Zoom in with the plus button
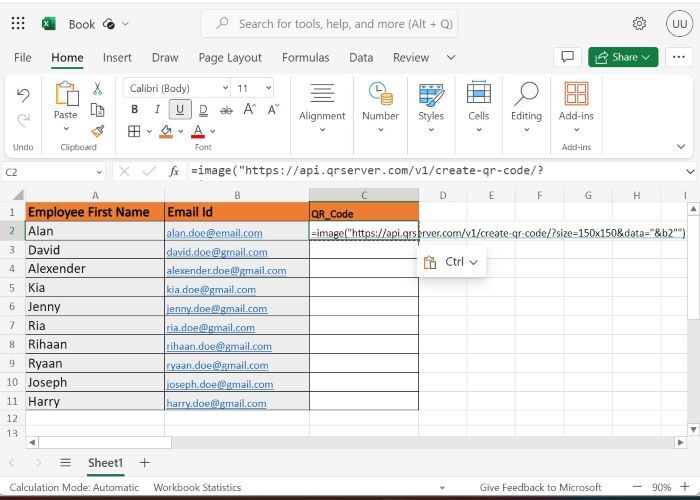This screenshot has height=500, width=700. pyautogui.click(x=684, y=487)
